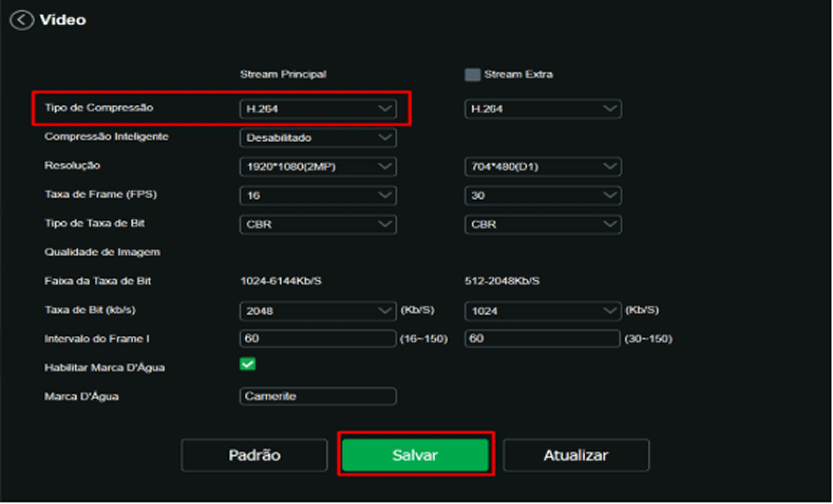The image size is (833, 504).
Task: Open the 2048 Kb/S bit rate dropdown
Action: coord(318,311)
